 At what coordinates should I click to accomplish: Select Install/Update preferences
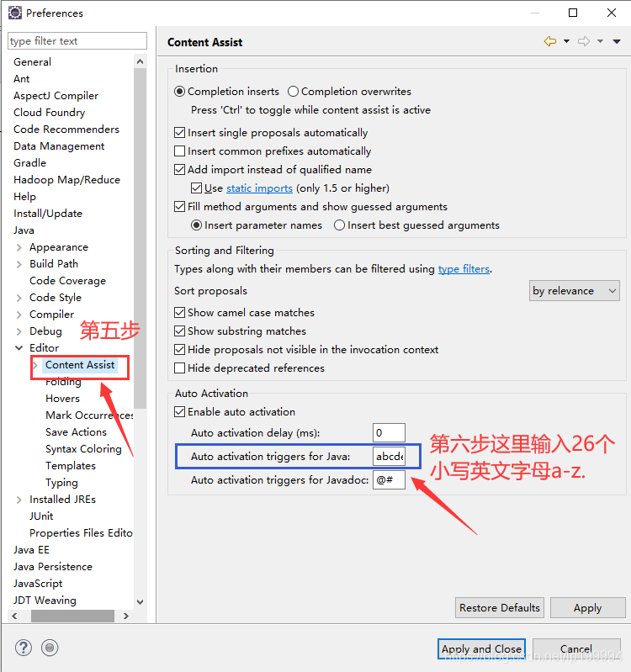click(x=48, y=214)
